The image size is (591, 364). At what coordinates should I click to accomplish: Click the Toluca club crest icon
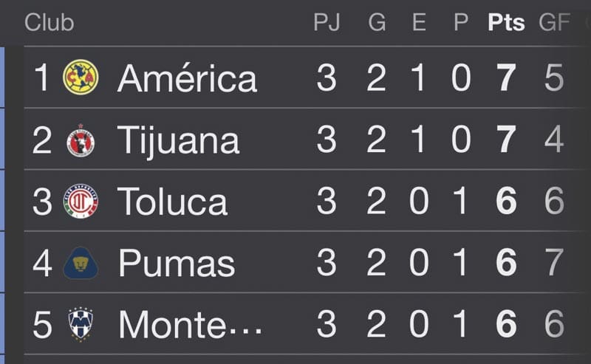click(81, 202)
